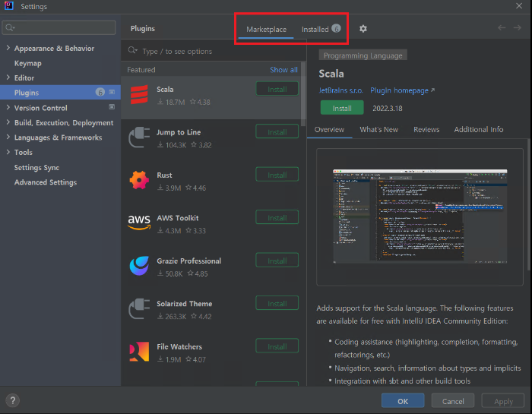The height and width of the screenshot is (414, 532).
Task: Click the Rust plugin gear icon
Action: (x=139, y=180)
